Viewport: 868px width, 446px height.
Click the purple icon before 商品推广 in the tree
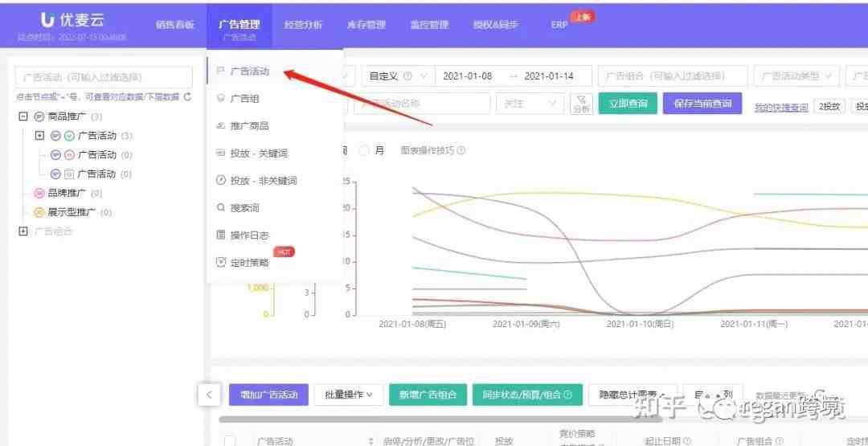click(39, 117)
